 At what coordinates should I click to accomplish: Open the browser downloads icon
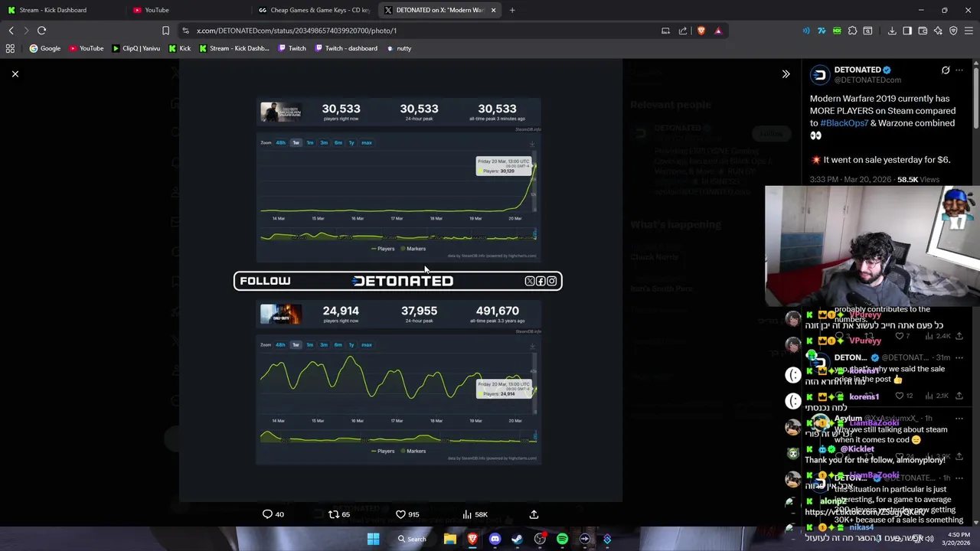(892, 31)
